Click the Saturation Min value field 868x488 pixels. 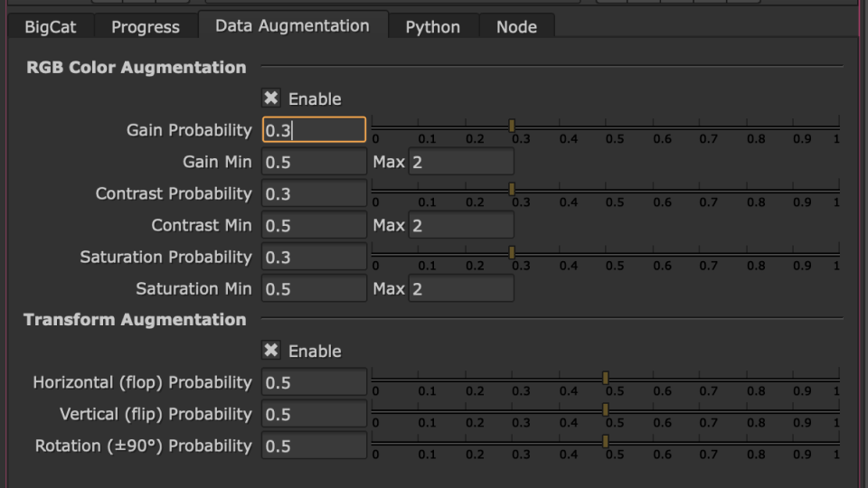(x=314, y=288)
